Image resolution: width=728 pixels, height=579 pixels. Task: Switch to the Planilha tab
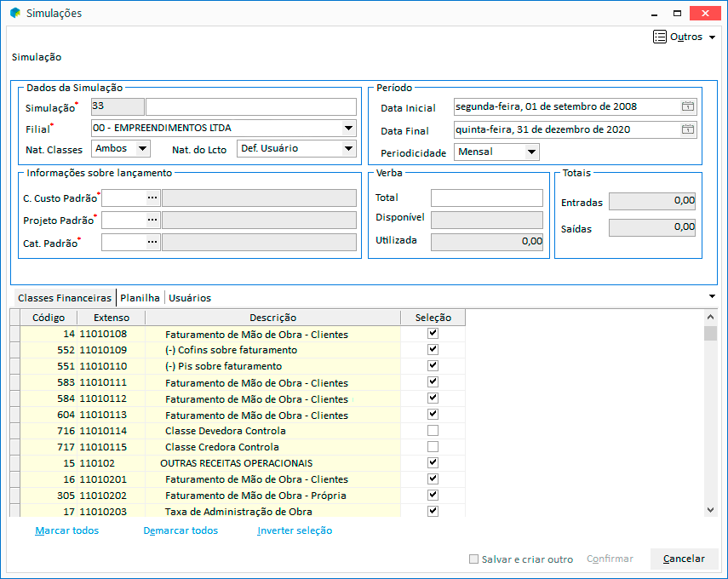click(140, 298)
